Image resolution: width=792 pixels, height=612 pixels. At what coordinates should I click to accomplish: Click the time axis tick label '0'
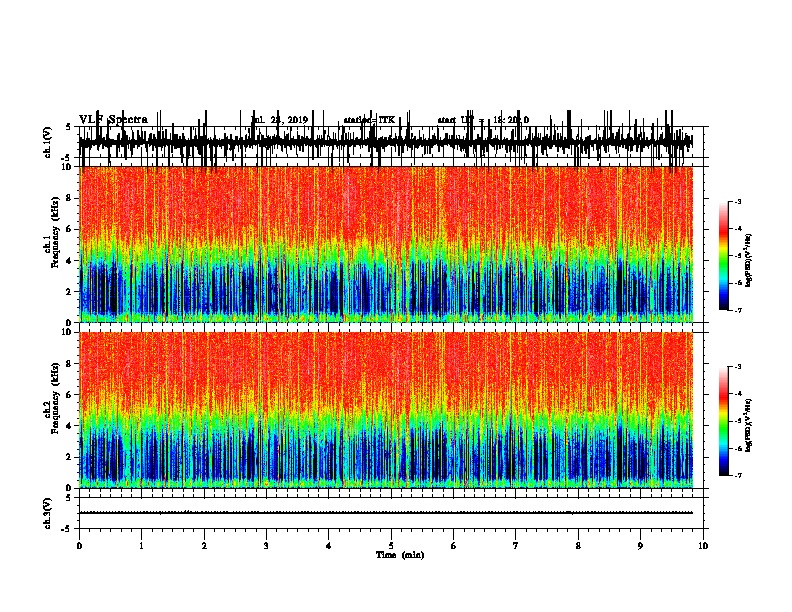tap(79, 546)
